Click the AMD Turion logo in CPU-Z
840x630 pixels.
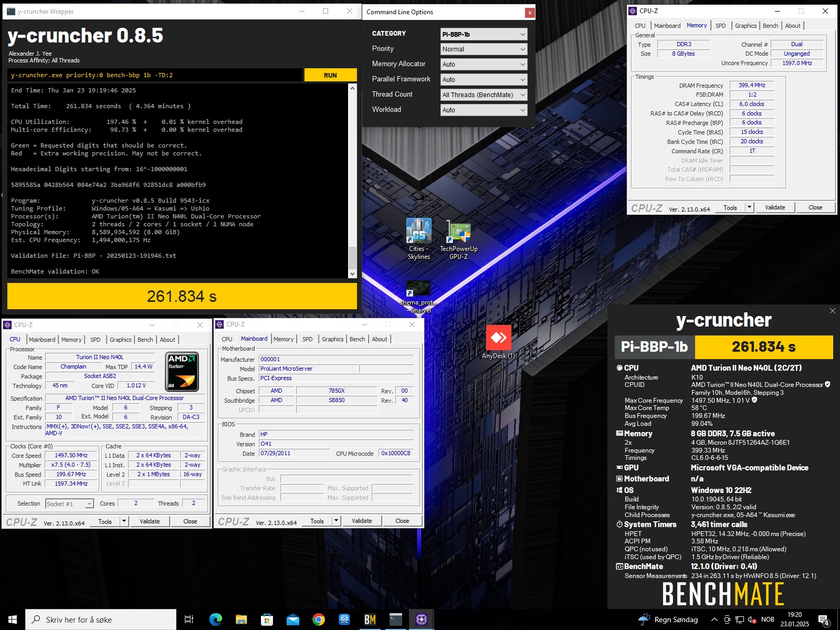[x=182, y=372]
